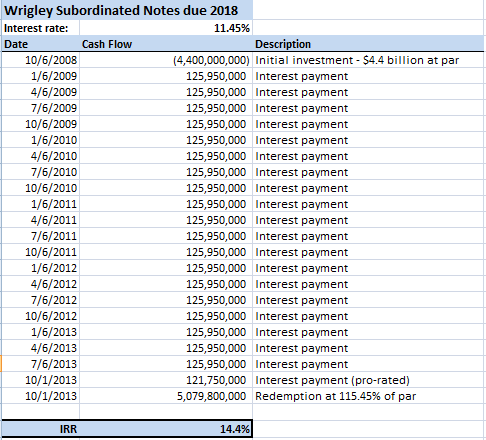Screen dimensions: 486x440
Task: Click the 125,950,000 cash flow for 1/6/2012
Action: pyautogui.click(x=166, y=268)
